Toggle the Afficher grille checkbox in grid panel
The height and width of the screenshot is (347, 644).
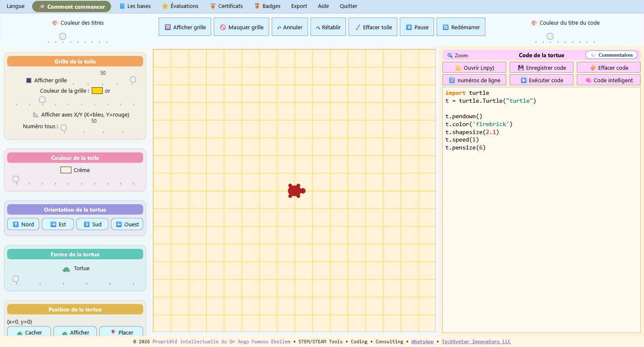point(29,80)
